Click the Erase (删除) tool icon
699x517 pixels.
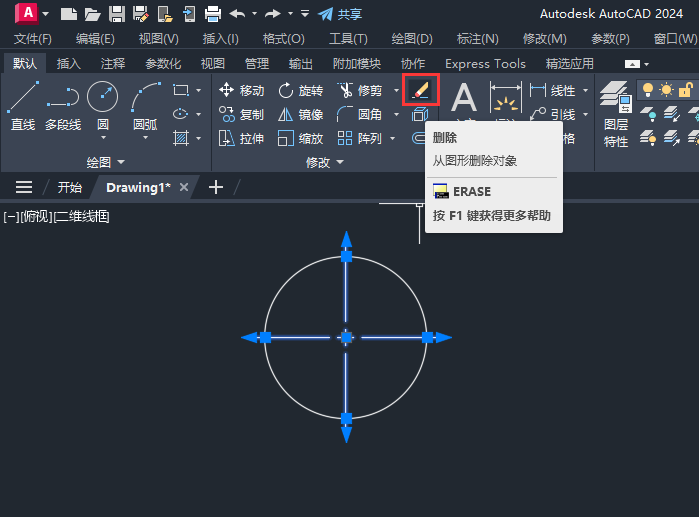point(421,90)
